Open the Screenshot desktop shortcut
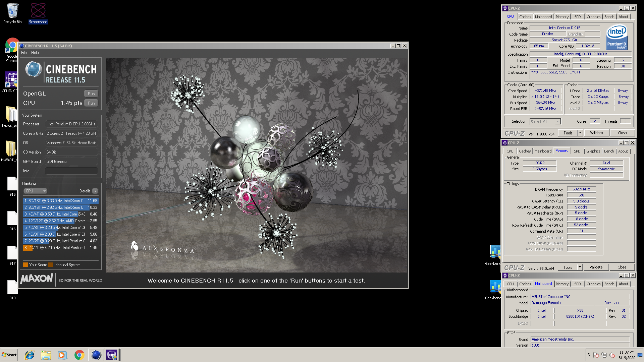This screenshot has height=362, width=644. pos(38,13)
